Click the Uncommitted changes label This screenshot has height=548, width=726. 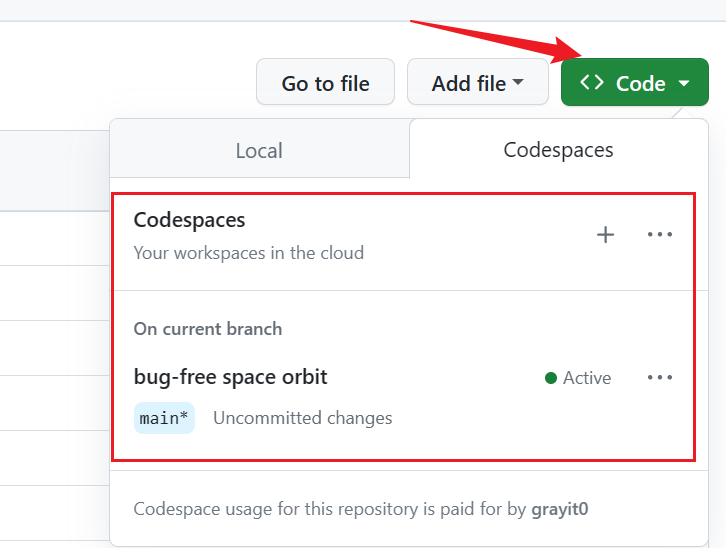pos(302,418)
